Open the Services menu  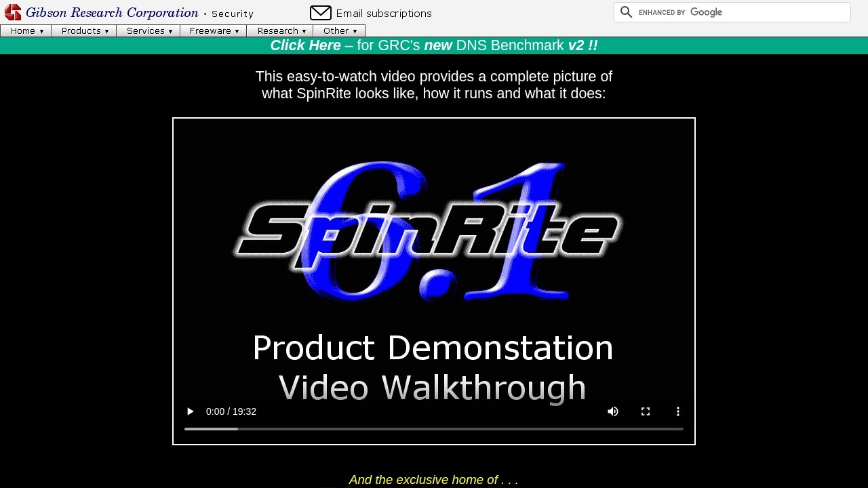pos(149,31)
